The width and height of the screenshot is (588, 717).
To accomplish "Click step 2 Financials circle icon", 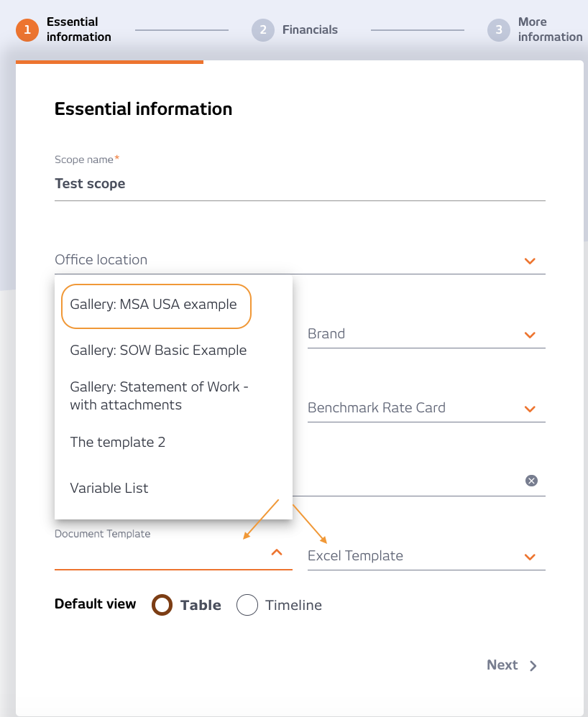I will pos(263,29).
